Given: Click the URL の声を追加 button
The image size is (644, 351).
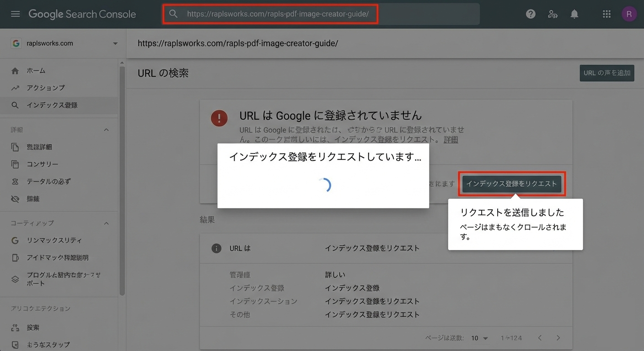Looking at the screenshot, I should 607,73.
